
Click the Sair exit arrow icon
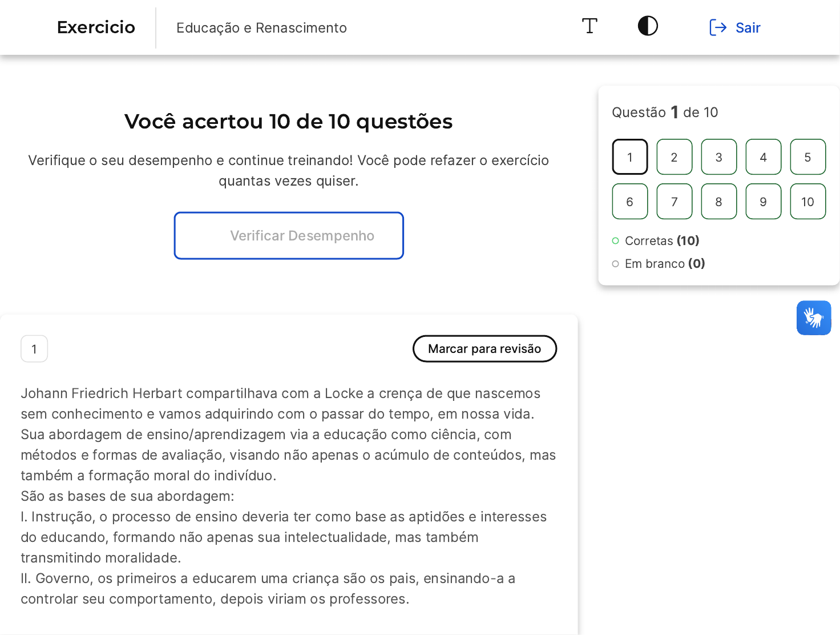coord(717,27)
